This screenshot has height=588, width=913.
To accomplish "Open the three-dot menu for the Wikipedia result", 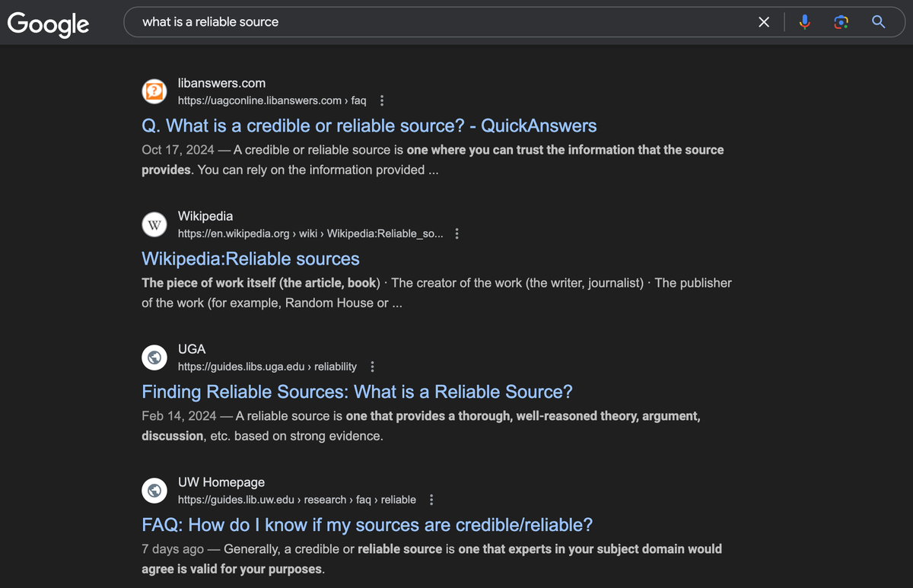I will pos(456,234).
